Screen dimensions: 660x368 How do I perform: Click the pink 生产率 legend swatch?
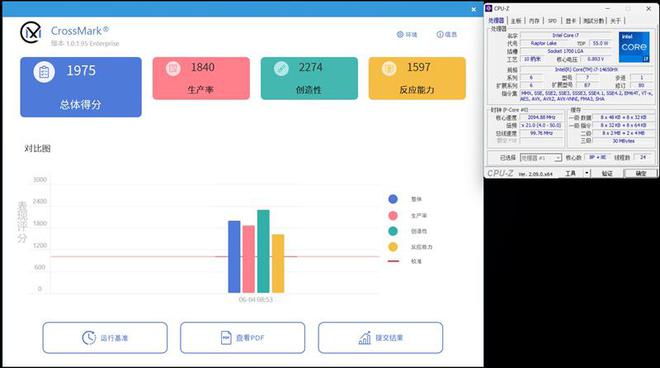393,216
